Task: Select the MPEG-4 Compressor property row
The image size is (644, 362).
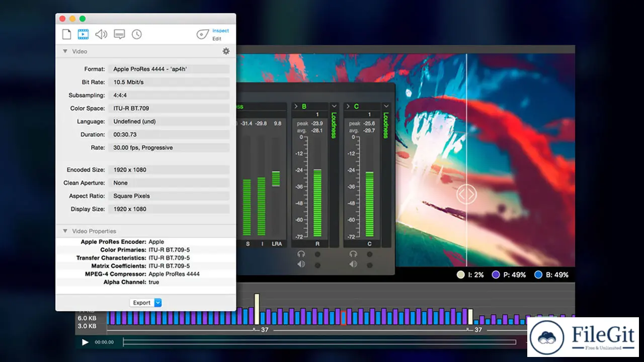Action: (146, 274)
